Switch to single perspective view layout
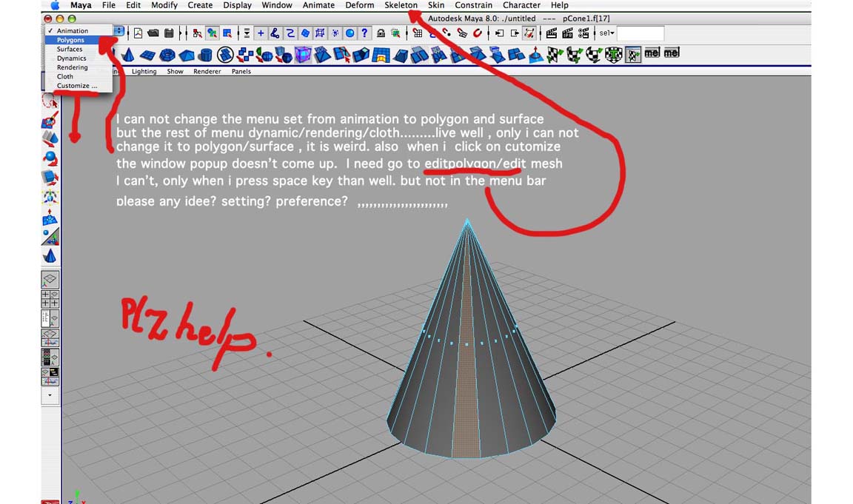853x504 pixels. (x=50, y=280)
